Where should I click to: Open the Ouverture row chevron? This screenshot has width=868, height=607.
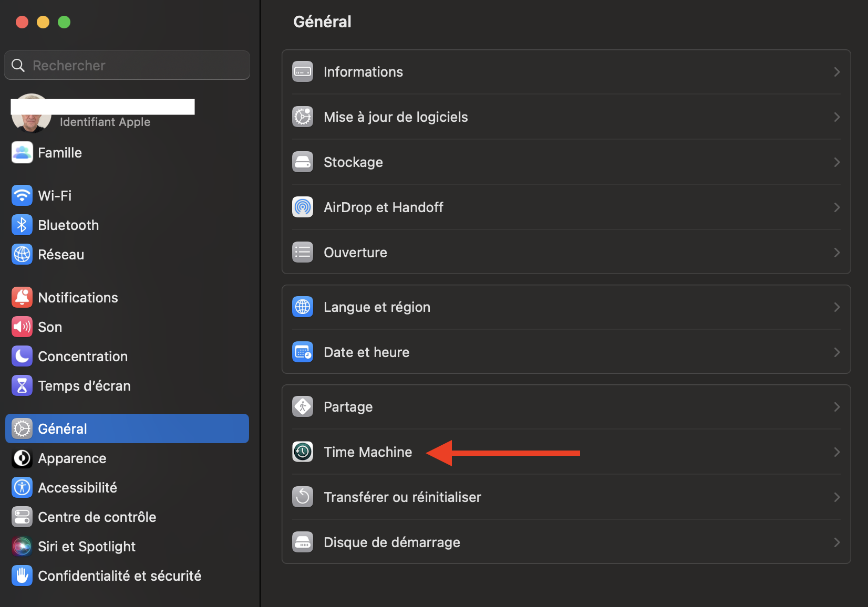point(836,253)
